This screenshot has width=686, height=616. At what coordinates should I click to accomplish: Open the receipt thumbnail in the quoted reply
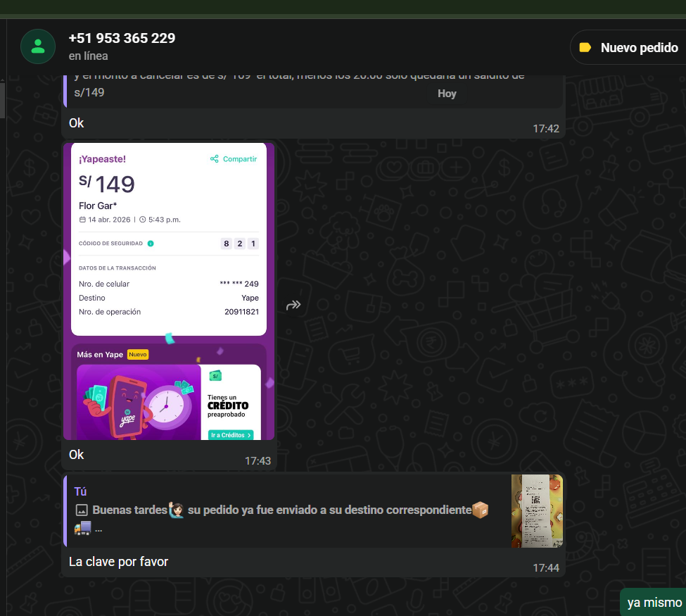coord(537,510)
